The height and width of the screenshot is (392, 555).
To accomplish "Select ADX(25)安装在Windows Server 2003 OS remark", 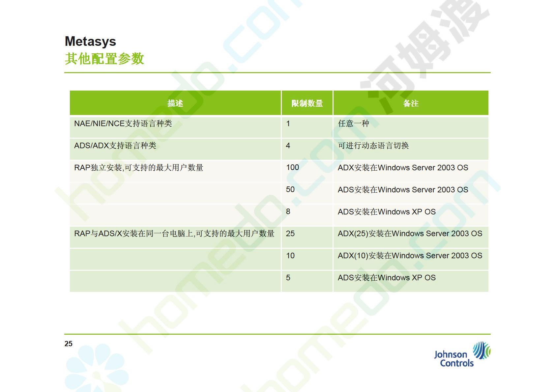I will point(410,234).
